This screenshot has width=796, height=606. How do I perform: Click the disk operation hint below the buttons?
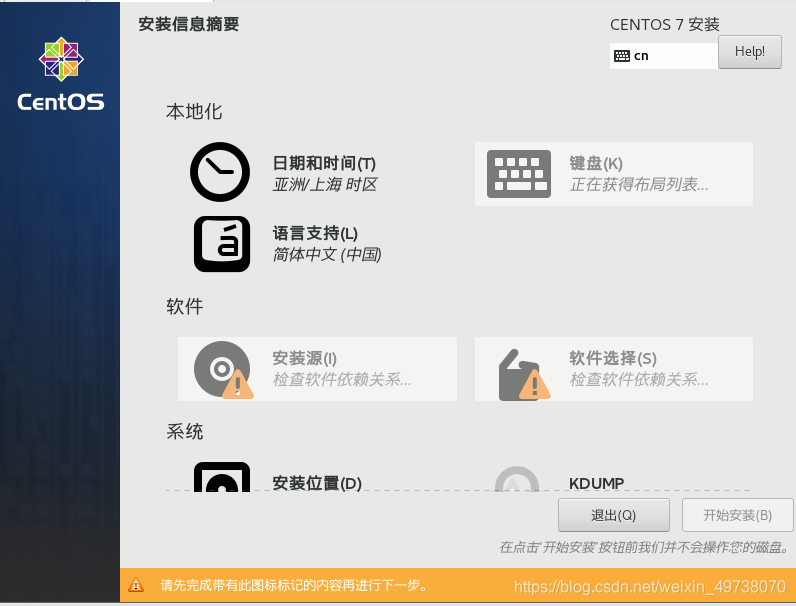click(645, 547)
